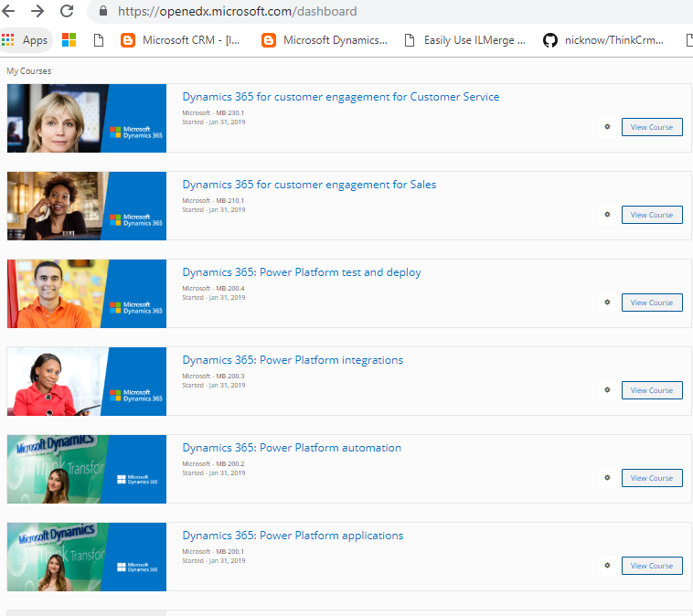The image size is (693, 616).
Task: View Course for MB-230.1 Customer Service
Action: tap(652, 127)
